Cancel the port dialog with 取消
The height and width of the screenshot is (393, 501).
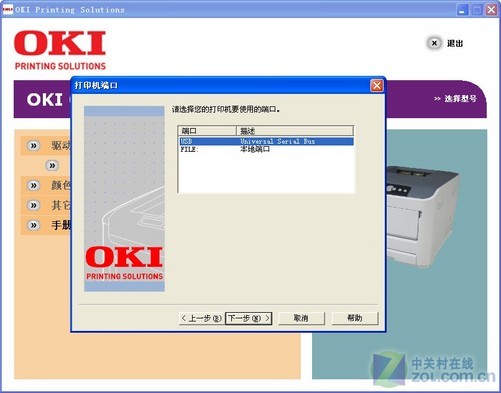[301, 318]
